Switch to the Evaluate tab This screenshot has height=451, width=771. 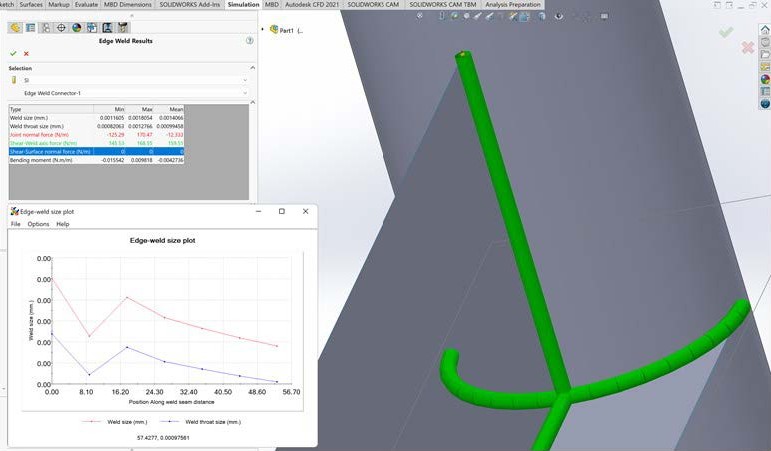[x=86, y=4]
